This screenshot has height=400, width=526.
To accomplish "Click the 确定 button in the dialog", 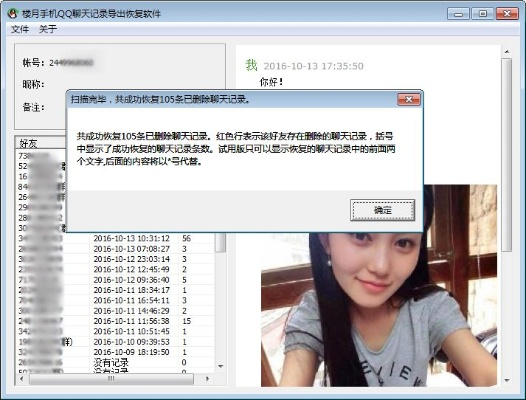I will click(x=382, y=210).
